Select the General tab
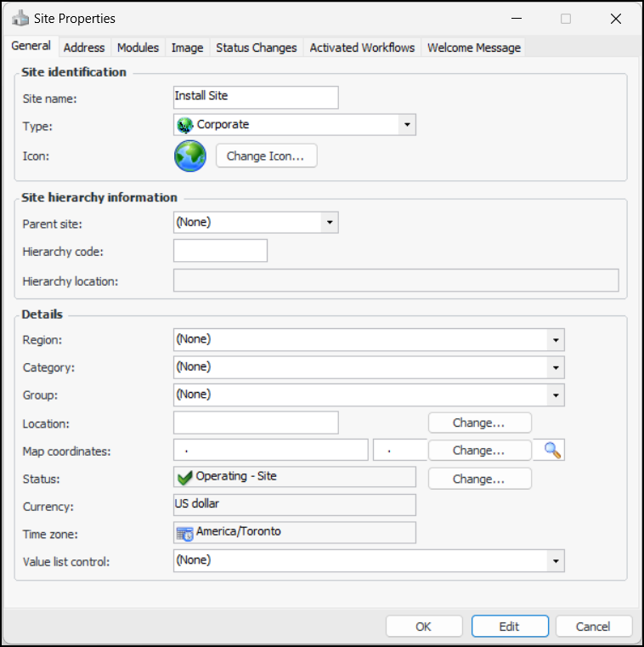The height and width of the screenshot is (647, 644). tap(31, 46)
